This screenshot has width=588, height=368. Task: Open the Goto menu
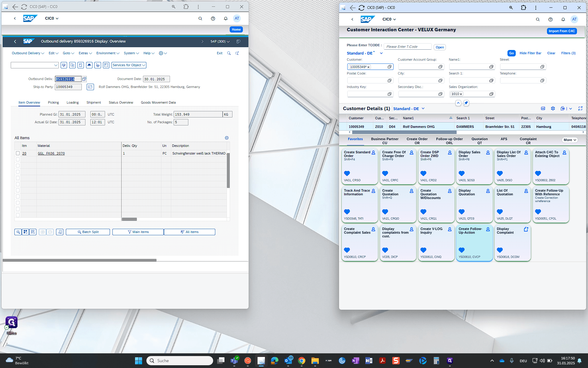coord(68,53)
